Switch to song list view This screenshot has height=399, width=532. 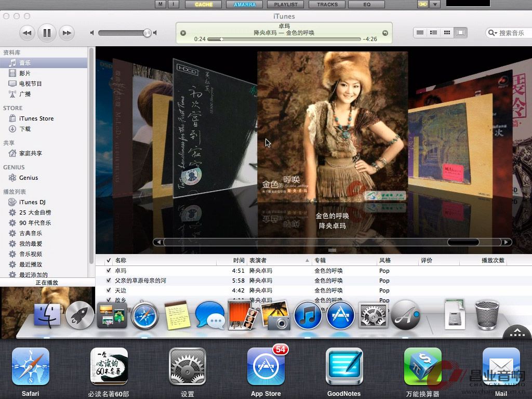[x=420, y=33]
